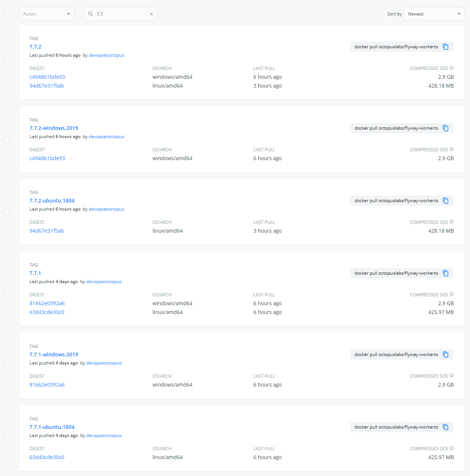Click the compressed size info icon for 7.7.1
470x476 pixels.
click(x=452, y=294)
